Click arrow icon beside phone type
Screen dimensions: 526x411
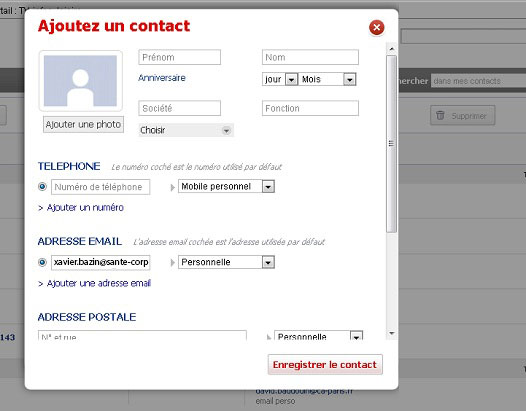(x=172, y=187)
